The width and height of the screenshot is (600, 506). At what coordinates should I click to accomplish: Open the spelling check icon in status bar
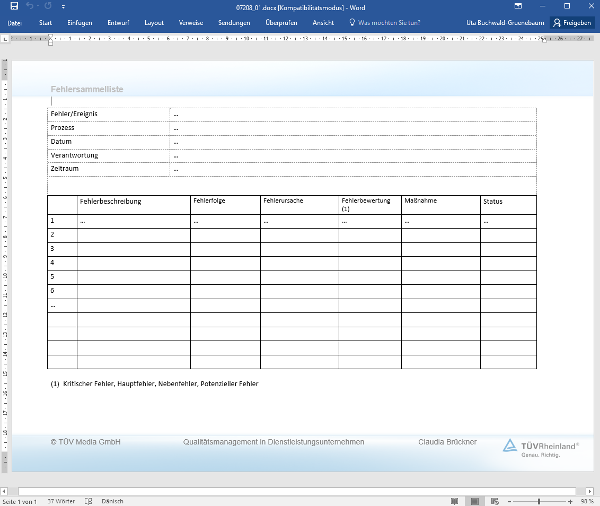[90, 501]
